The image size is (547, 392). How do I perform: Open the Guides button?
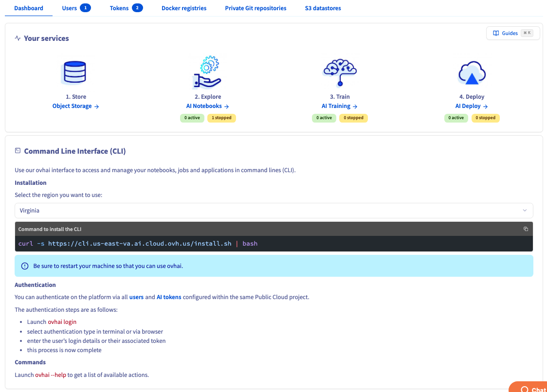[x=513, y=33]
